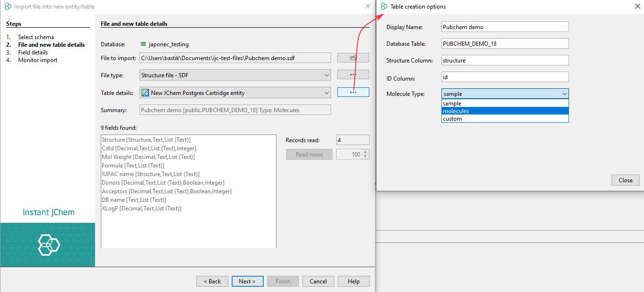Cancel the import wizard
Image resolution: width=644 pixels, height=292 pixels.
(318, 282)
